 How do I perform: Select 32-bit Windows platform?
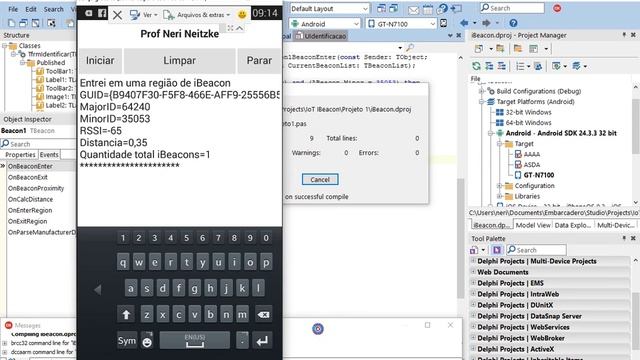coord(523,112)
